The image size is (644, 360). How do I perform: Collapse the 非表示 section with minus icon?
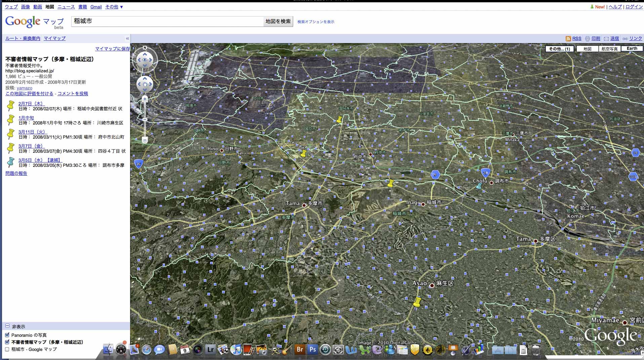(7, 326)
